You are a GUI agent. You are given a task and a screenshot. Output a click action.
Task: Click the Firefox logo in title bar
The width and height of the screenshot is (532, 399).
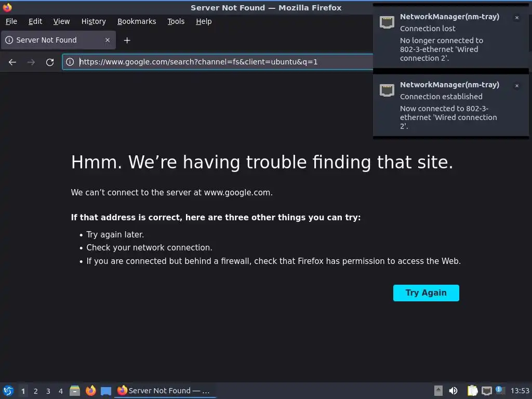[7, 7]
